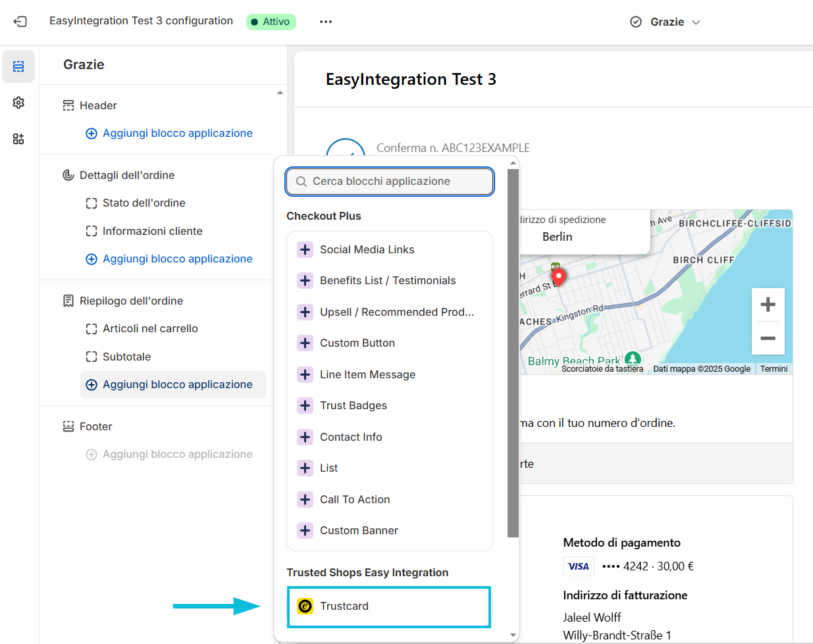
Task: Click the Dettagli dell'ordine section icon
Action: [x=68, y=175]
